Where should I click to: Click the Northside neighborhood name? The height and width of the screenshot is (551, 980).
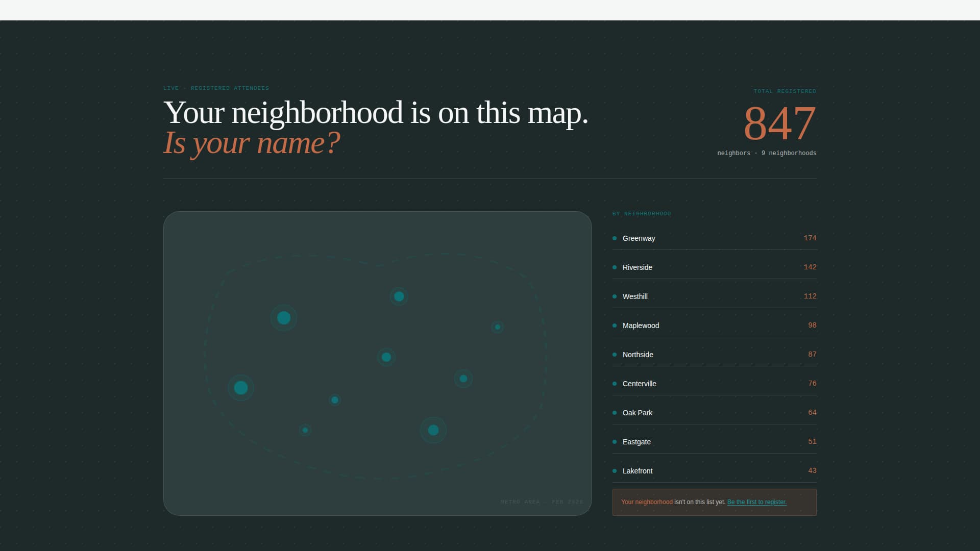click(x=638, y=355)
